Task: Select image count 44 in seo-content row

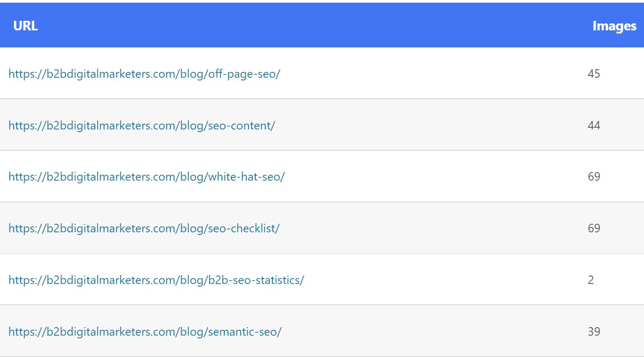Action: click(x=594, y=126)
